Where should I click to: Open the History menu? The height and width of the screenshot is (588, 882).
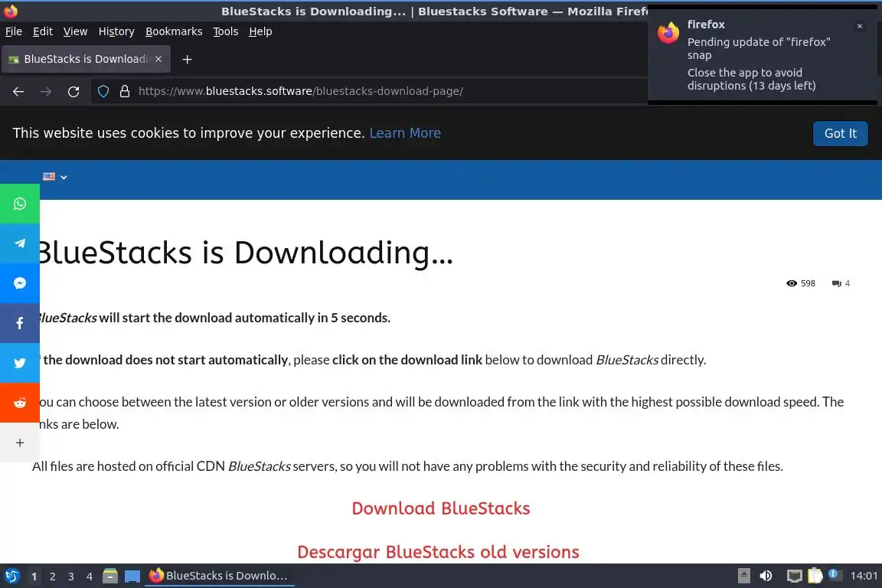coord(116,31)
